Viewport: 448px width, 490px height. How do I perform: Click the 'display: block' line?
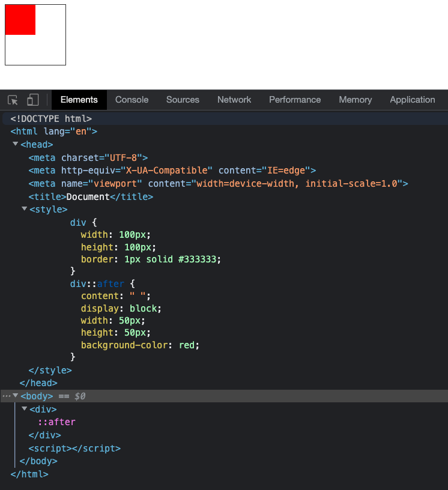pyautogui.click(x=121, y=309)
